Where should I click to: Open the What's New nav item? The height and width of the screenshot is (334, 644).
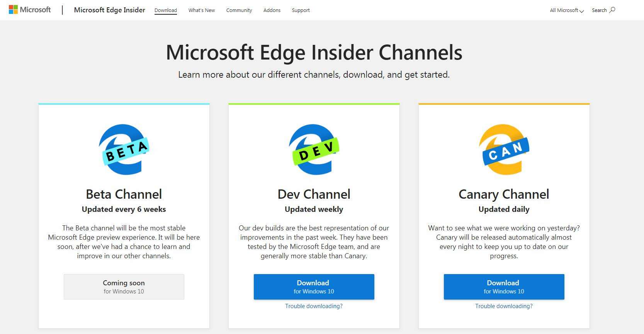point(202,10)
